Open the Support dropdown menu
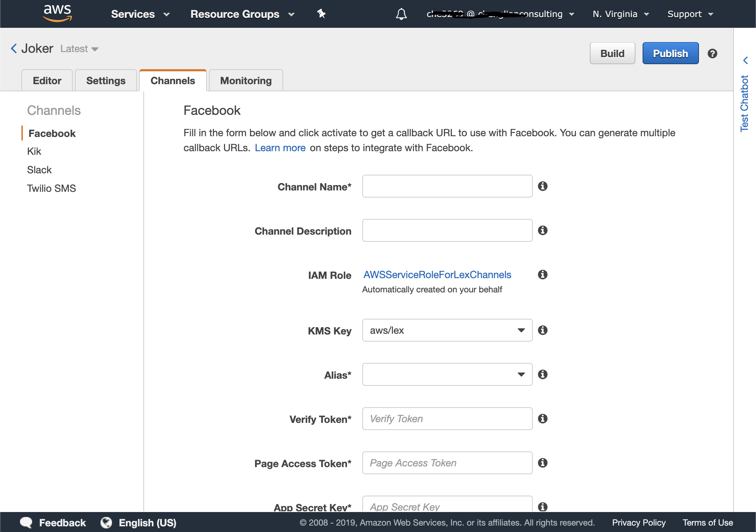756x532 pixels. (x=690, y=14)
